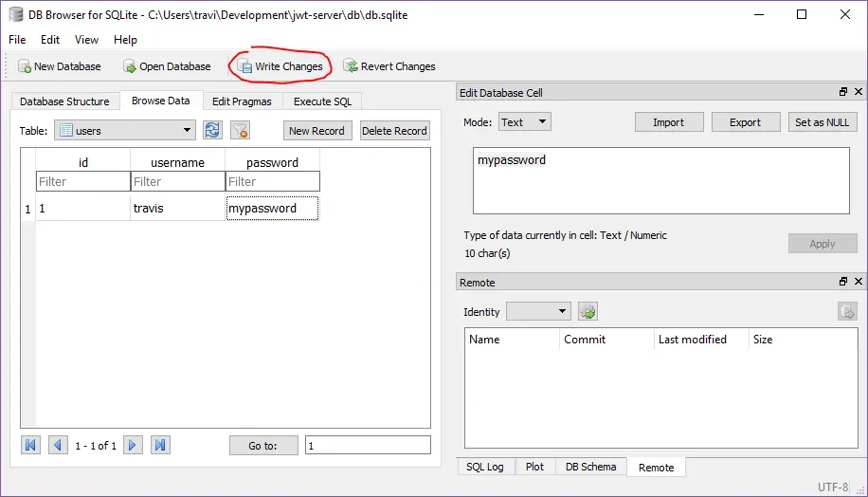The width and height of the screenshot is (868, 497).
Task: Clear all filters with the funnel icon
Action: [x=241, y=131]
